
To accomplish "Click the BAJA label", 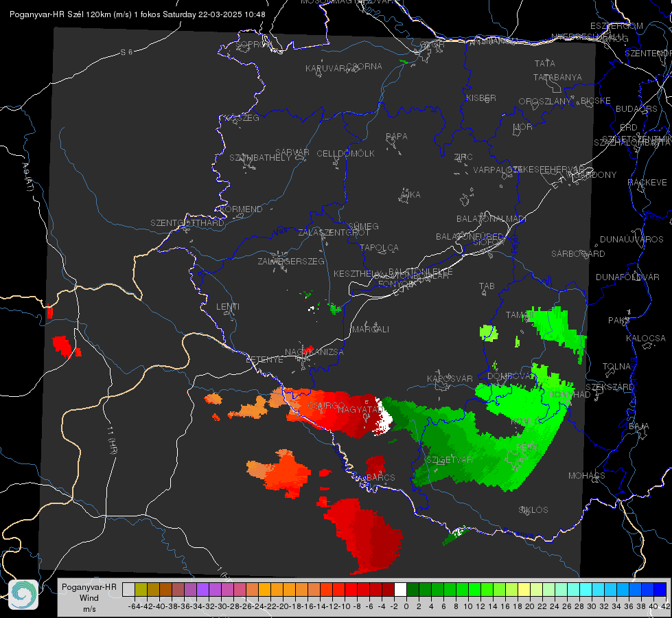I will pyautogui.click(x=639, y=426).
